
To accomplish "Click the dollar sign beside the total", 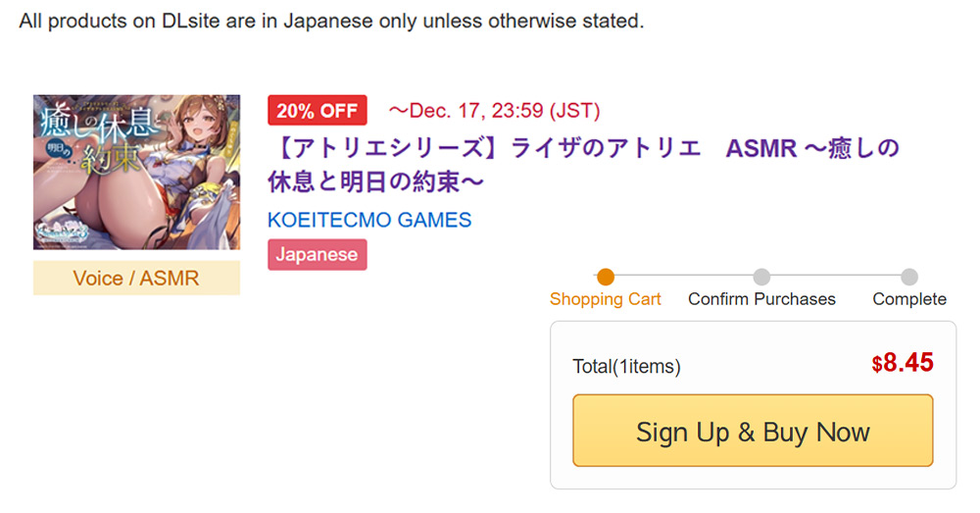I will point(877,364).
